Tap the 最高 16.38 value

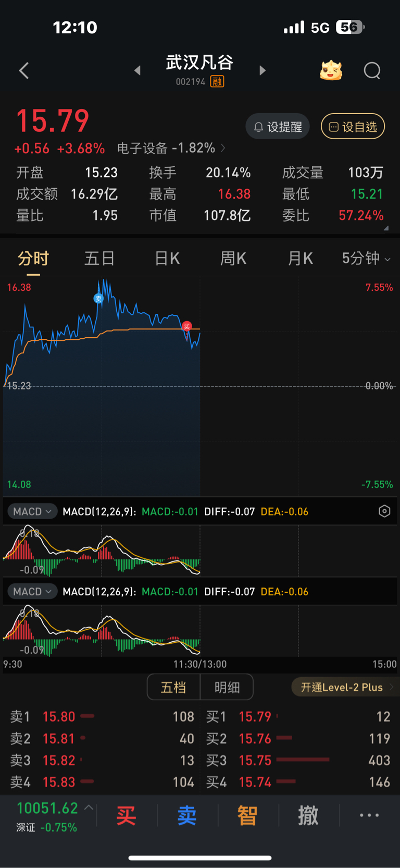click(x=234, y=194)
